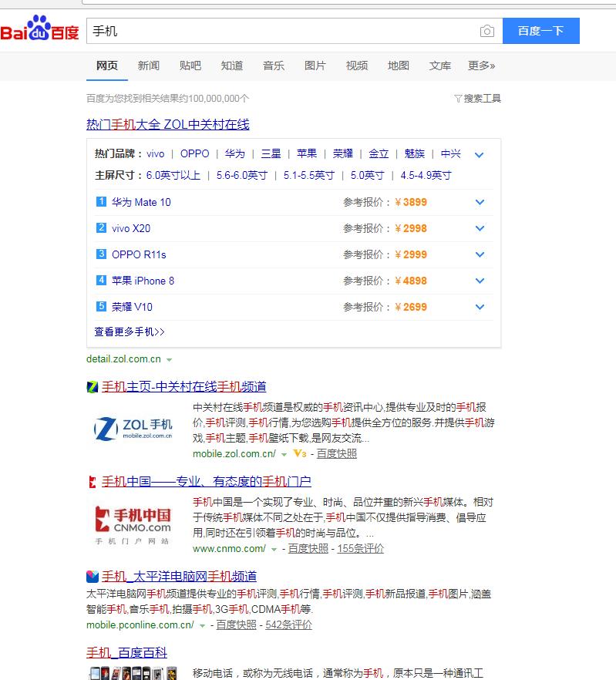
Task: Click the 百度一下 search button
Action: pyautogui.click(x=541, y=31)
